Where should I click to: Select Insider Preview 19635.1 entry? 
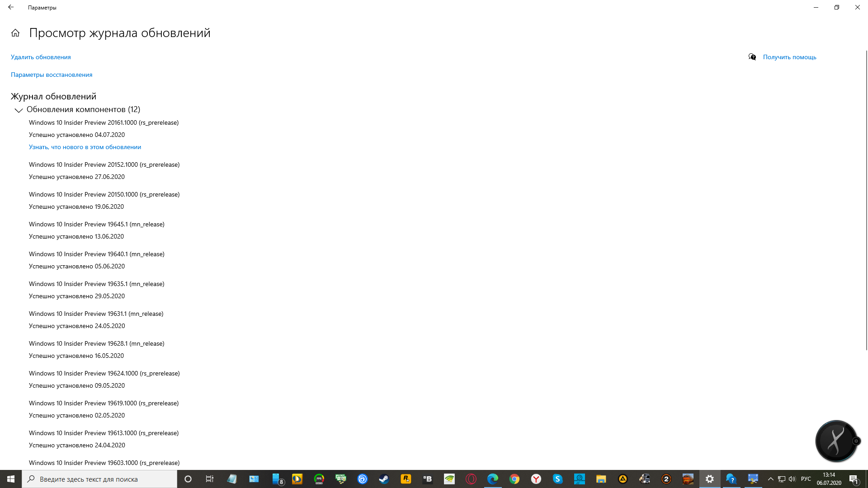click(97, 284)
